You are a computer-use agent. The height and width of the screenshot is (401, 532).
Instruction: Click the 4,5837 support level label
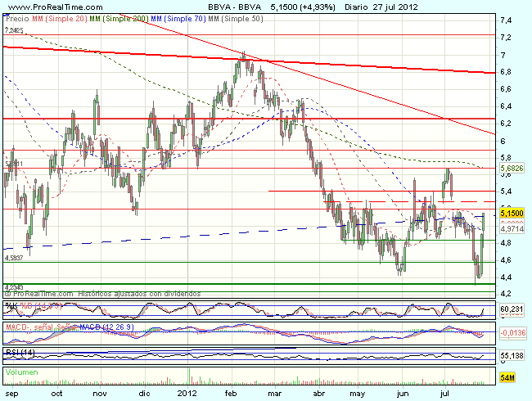click(x=14, y=258)
